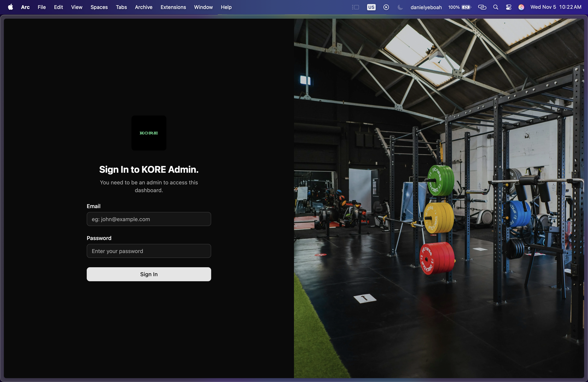Viewport: 588px width, 382px height.
Task: Focus the Email input field
Action: (149, 219)
